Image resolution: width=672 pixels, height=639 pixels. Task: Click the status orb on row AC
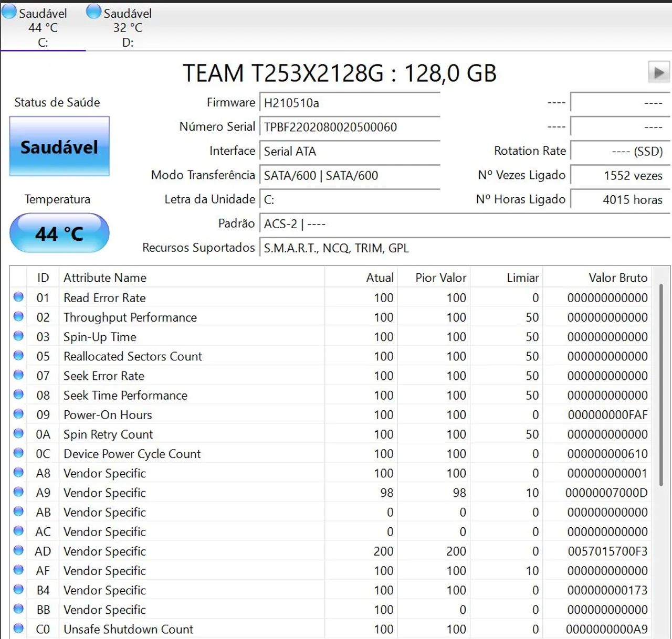[18, 530]
